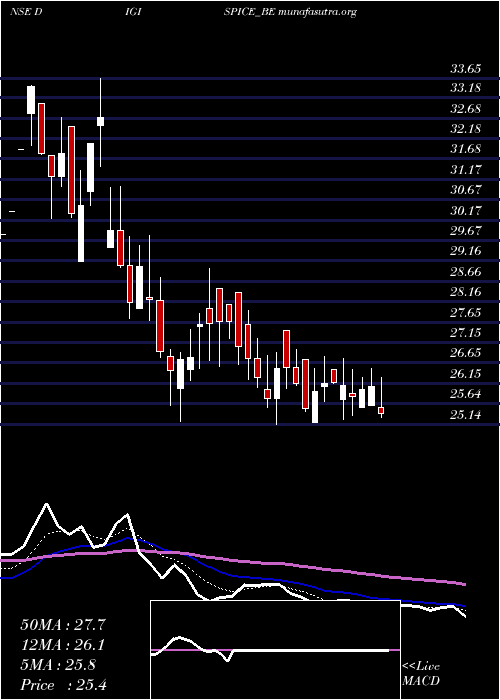The image size is (500, 700).
Task: Click the 30.67 price axis label
Action: [465, 189]
